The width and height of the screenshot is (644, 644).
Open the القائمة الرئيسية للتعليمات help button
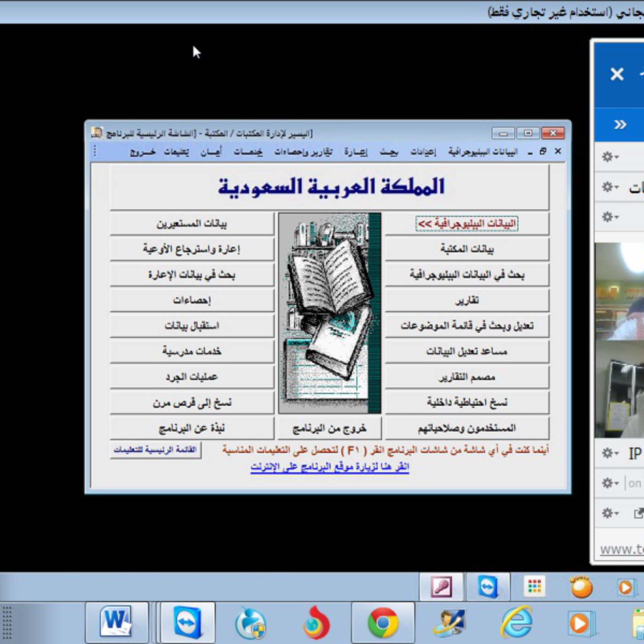tap(155, 449)
